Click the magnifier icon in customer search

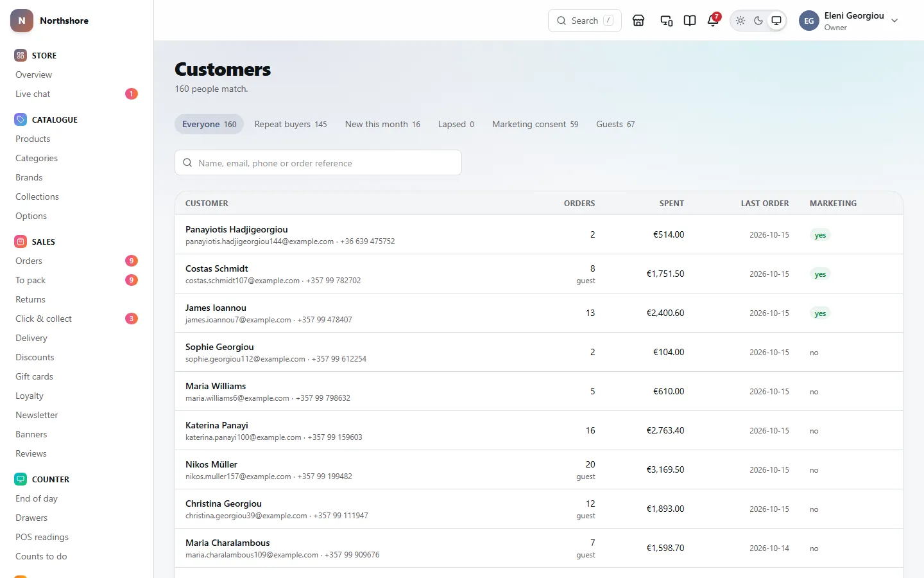click(x=187, y=163)
